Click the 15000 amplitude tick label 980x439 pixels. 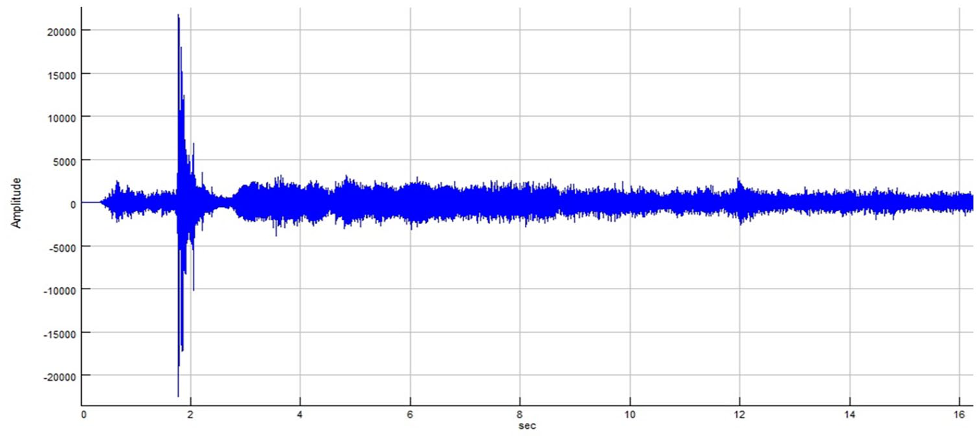[61, 75]
